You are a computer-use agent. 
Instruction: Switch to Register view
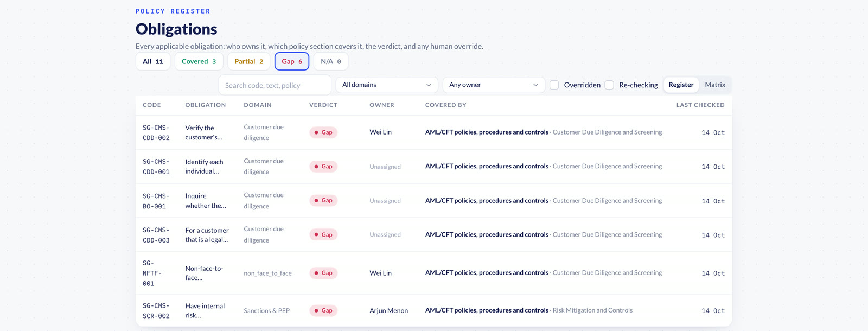(x=681, y=85)
